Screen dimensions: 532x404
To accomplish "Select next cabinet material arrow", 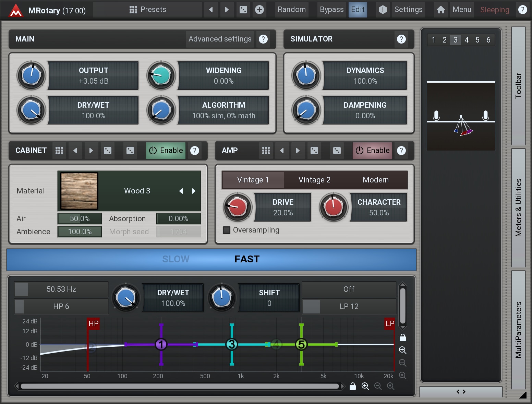I will 194,191.
